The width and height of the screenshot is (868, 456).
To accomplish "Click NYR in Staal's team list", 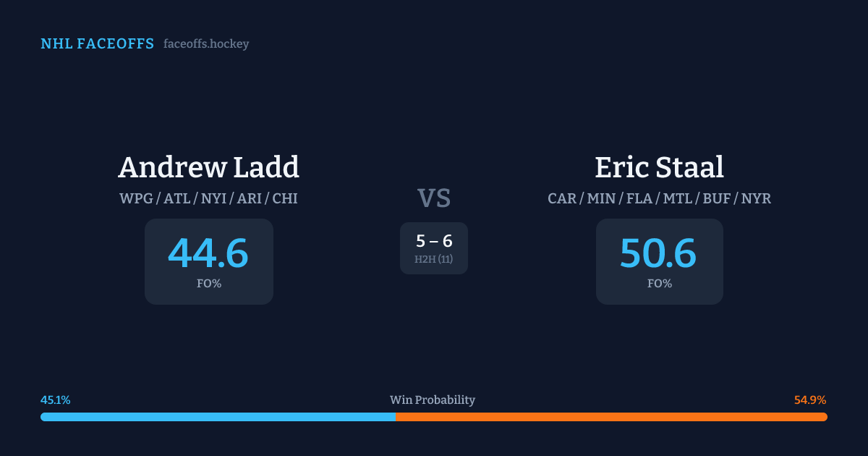I will [x=756, y=198].
